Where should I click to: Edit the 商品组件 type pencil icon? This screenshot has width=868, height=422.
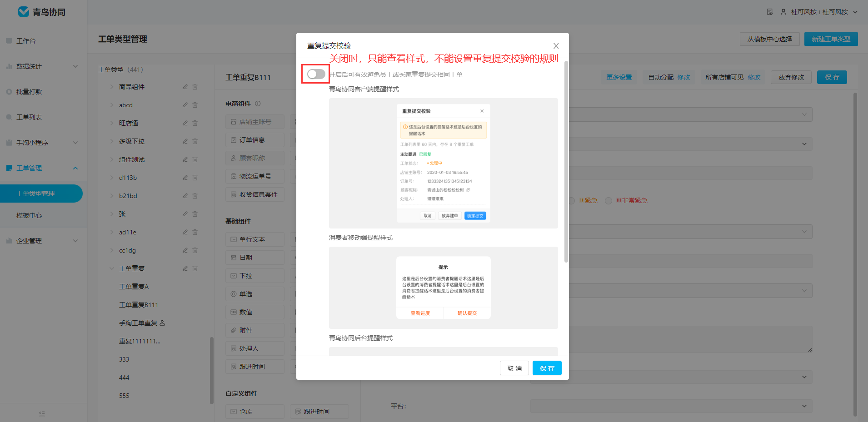click(x=185, y=87)
